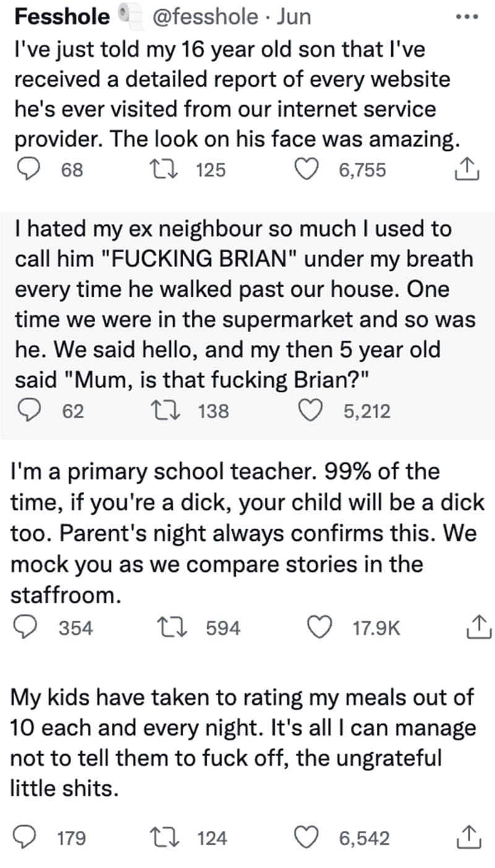Open the three-dot more options menu
The image size is (495, 868).
[467, 17]
